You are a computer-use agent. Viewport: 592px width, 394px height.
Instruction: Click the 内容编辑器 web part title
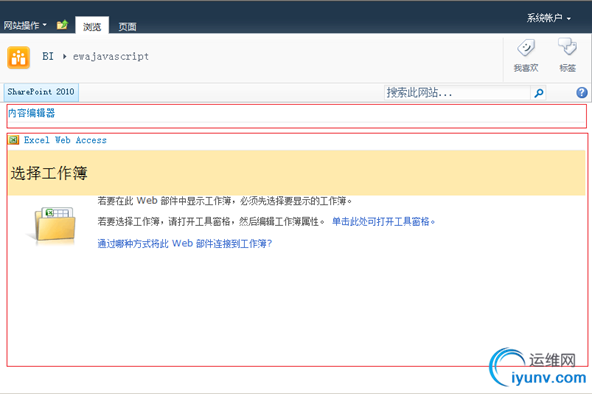pyautogui.click(x=32, y=113)
